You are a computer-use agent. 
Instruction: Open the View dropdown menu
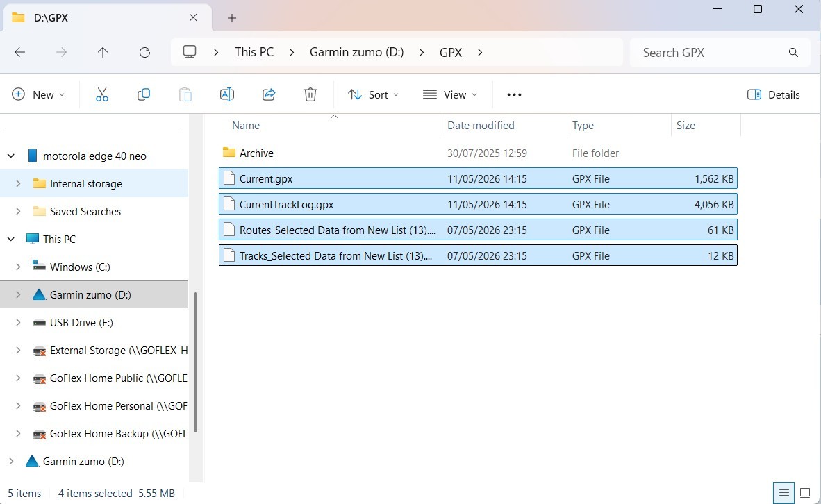[x=450, y=94]
